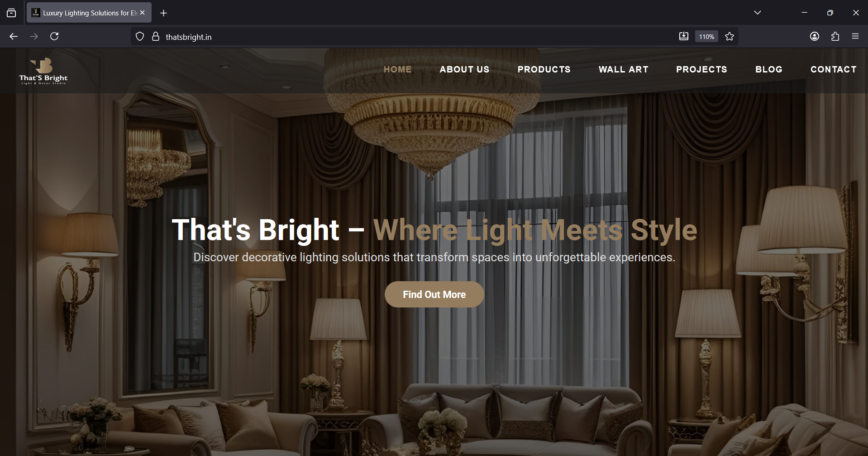Navigate to the WALL ART section
Image resolution: width=868 pixels, height=456 pixels.
click(624, 69)
